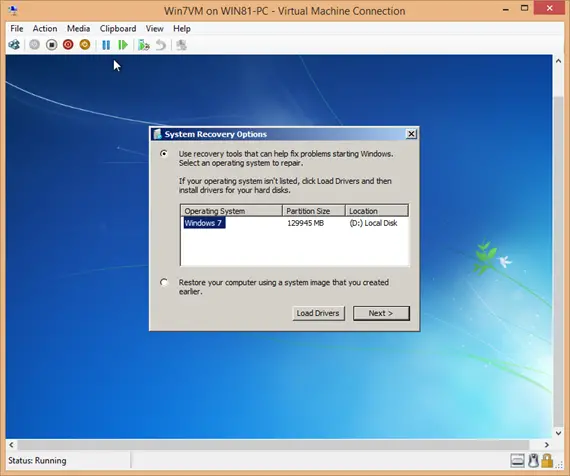
Task: Click the Status: Running text
Action: [x=37, y=460]
